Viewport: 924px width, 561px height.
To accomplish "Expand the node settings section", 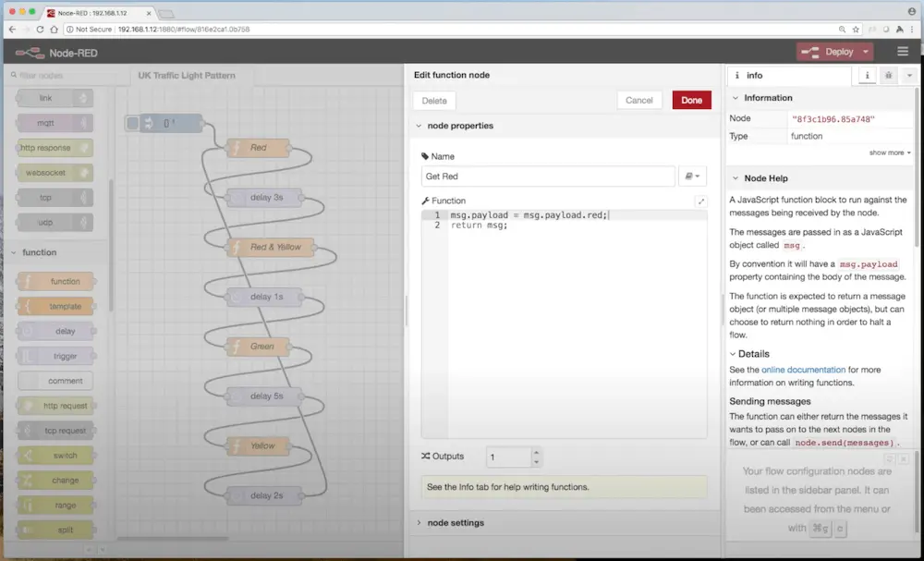I will pyautogui.click(x=455, y=523).
